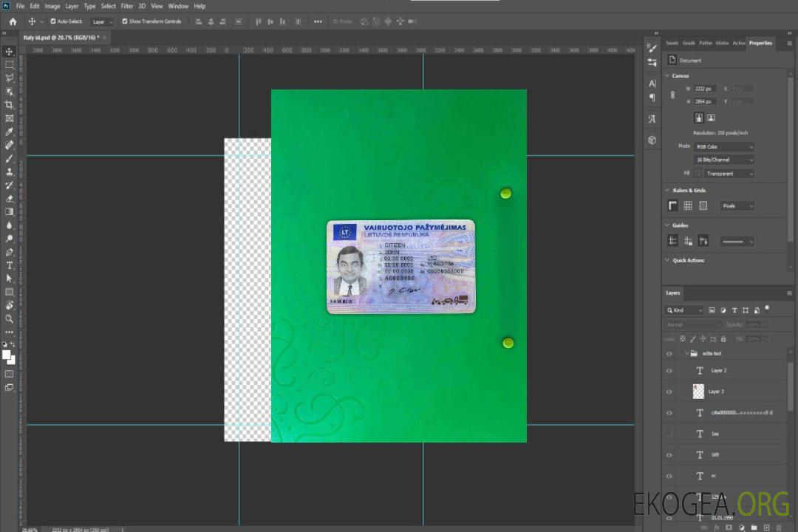Uncheck the Auto-Select checkbox
This screenshot has width=798, height=532.
[x=52, y=21]
